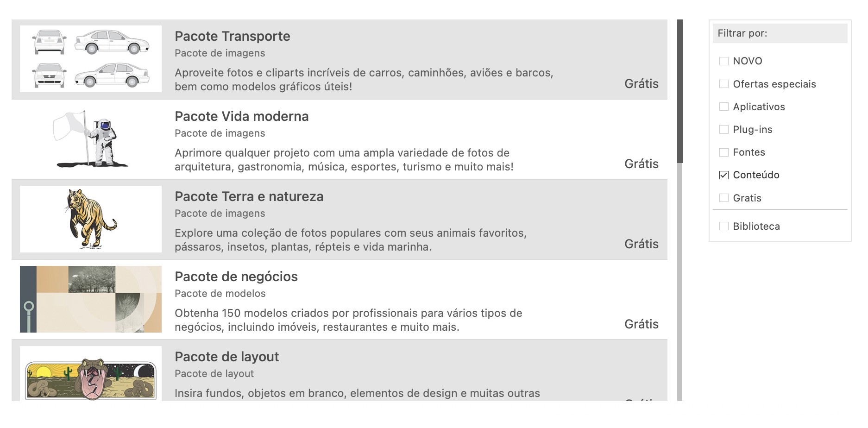Select the Pacote de layout title
The image size is (868, 428).
coord(226,357)
